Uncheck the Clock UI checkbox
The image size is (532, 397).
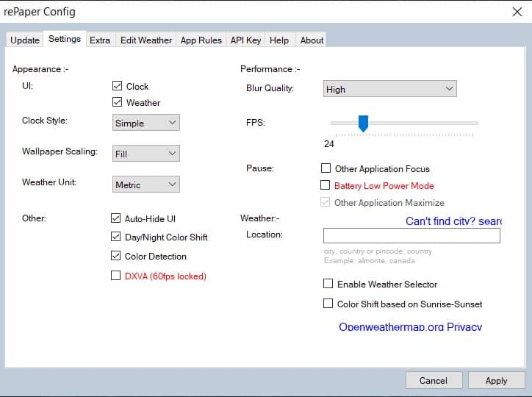pyautogui.click(x=117, y=86)
